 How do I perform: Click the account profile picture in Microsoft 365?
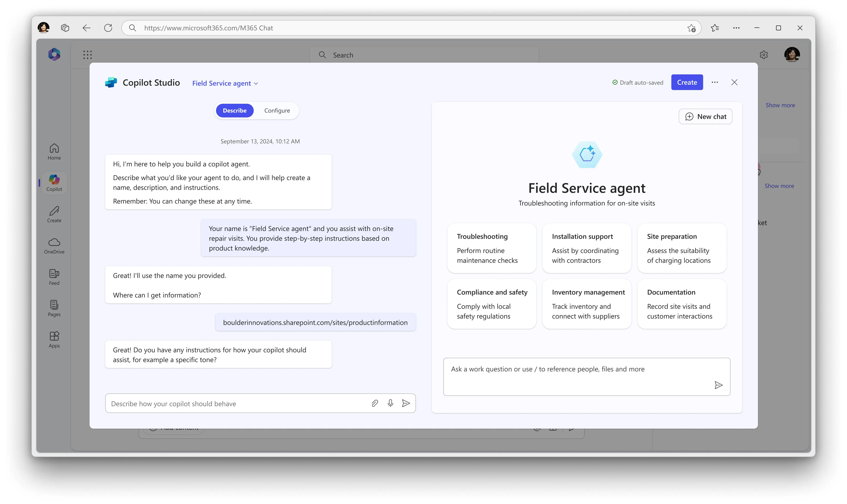(792, 54)
